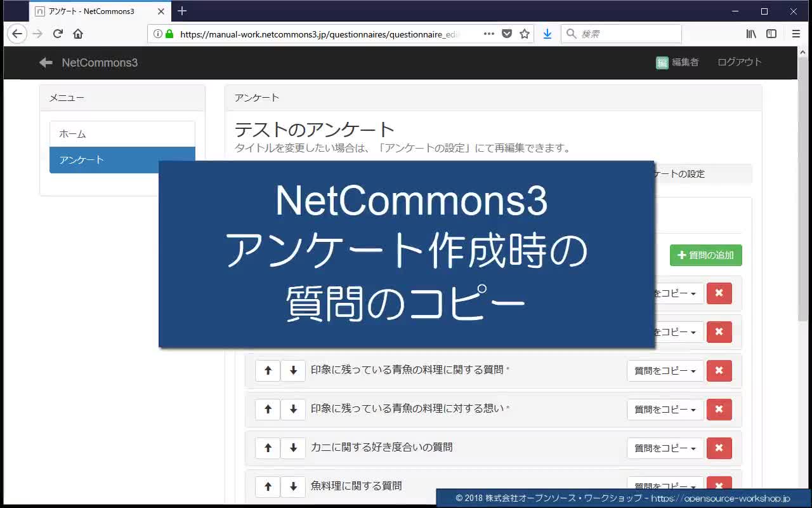Click the browser back arrow button

[x=17, y=34]
